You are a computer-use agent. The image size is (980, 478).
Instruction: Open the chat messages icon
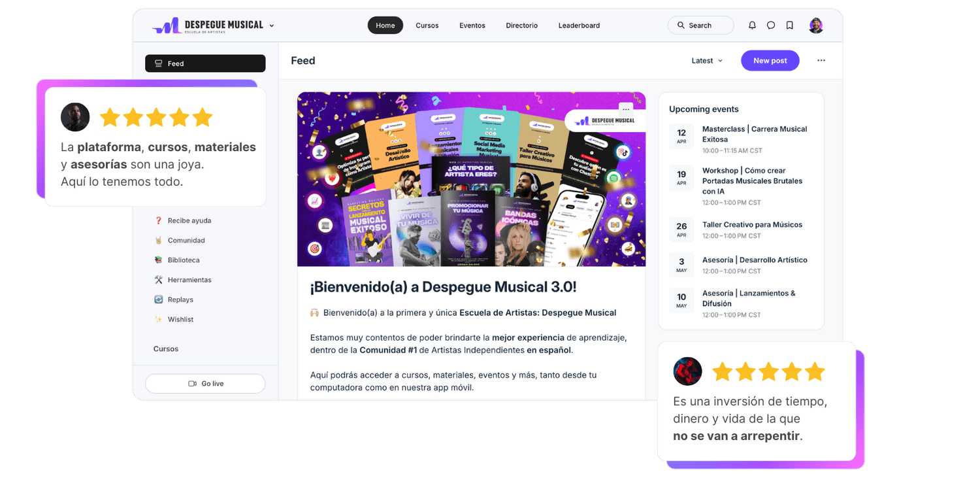[x=771, y=26]
